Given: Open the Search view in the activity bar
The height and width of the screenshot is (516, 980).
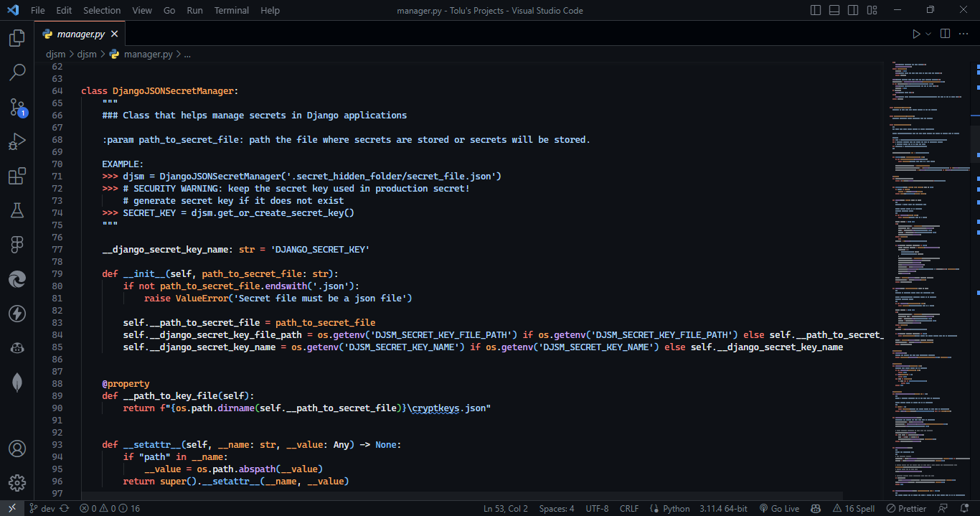Looking at the screenshot, I should tap(17, 72).
